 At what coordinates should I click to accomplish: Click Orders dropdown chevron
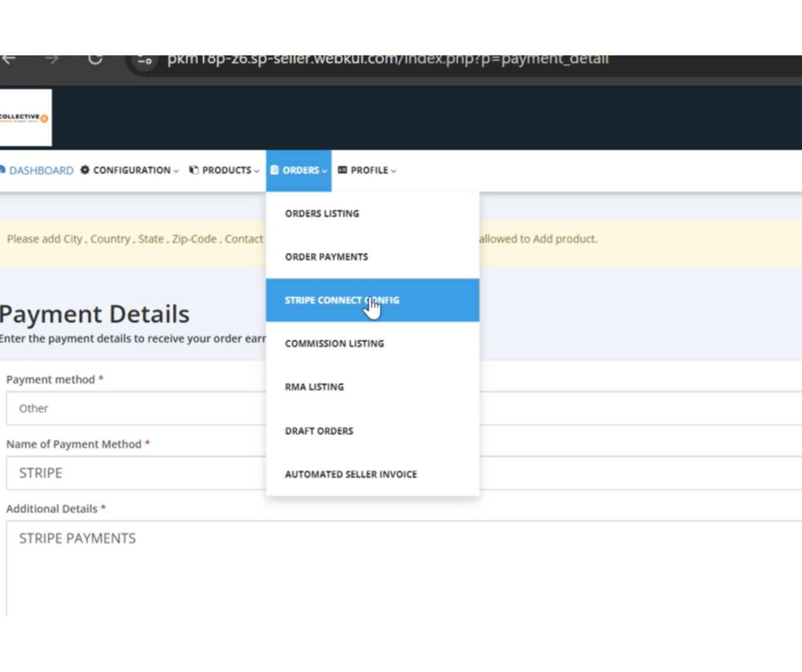click(x=324, y=171)
